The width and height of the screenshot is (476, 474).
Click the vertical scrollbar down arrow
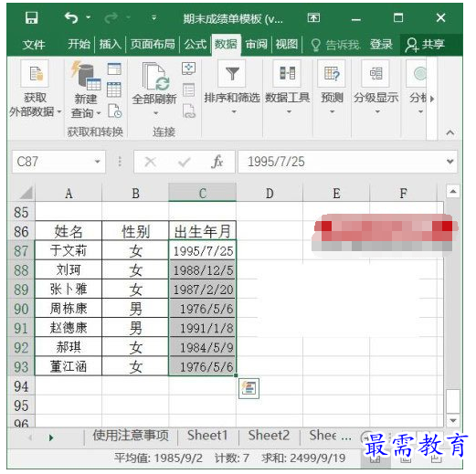[x=453, y=420]
